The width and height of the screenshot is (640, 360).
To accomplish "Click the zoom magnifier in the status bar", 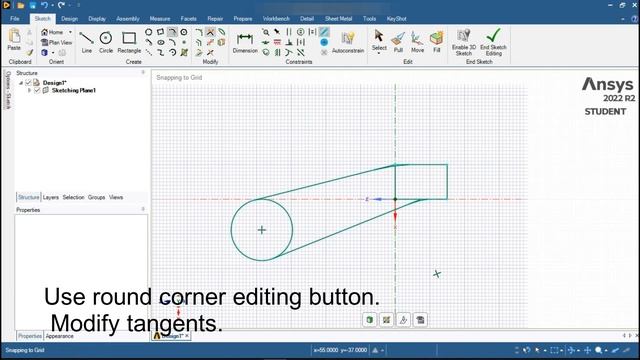I will tap(598, 350).
